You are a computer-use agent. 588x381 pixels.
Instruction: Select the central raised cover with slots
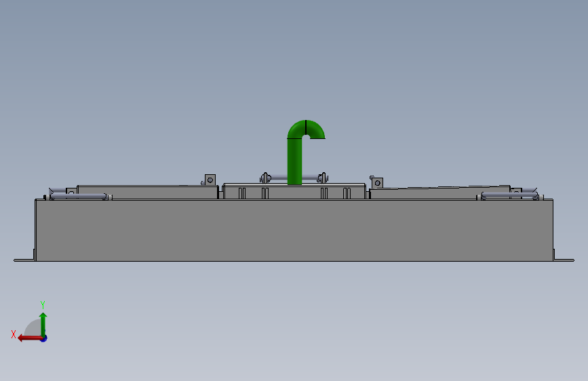[x=294, y=191]
